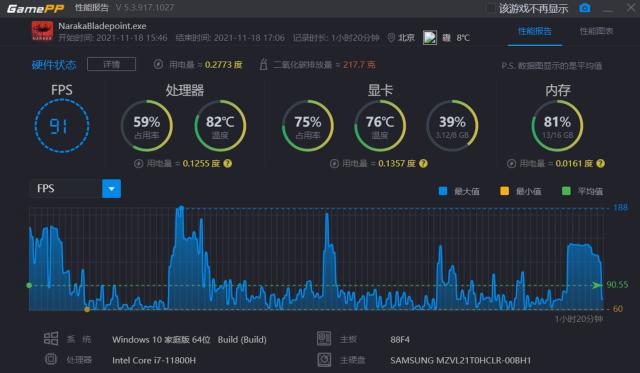Switch to the 性能报告 tab
Viewport: 640px width, 373px height.
pyautogui.click(x=535, y=31)
